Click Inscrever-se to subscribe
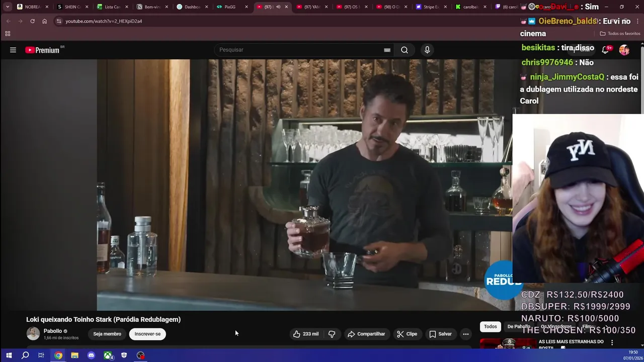This screenshot has width=644, height=362. tap(147, 334)
